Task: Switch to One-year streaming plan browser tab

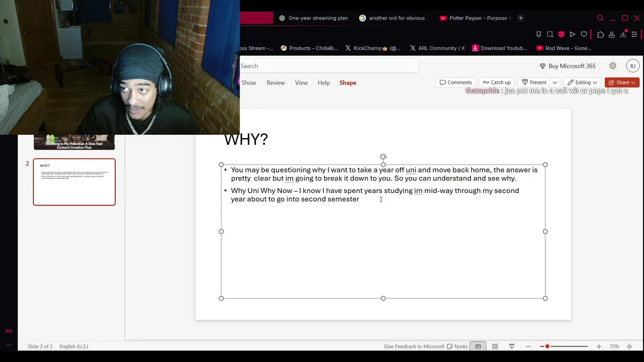Action: coord(313,18)
